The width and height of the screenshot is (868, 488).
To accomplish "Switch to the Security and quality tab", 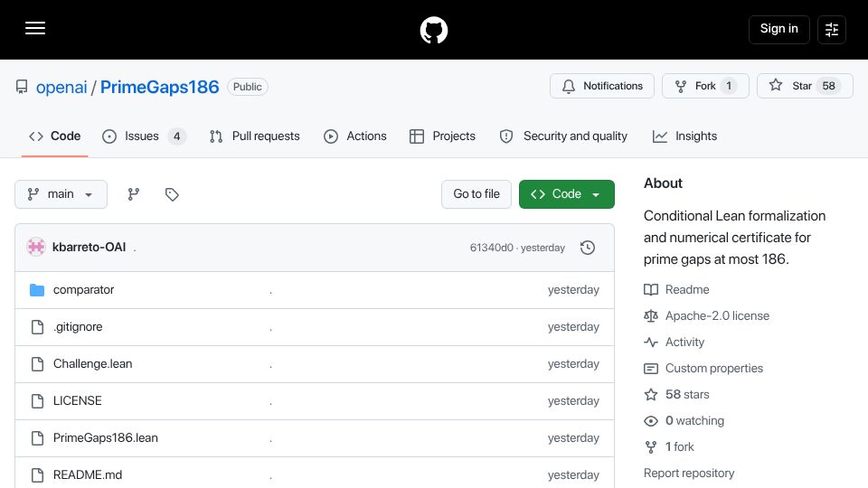I will click(563, 136).
